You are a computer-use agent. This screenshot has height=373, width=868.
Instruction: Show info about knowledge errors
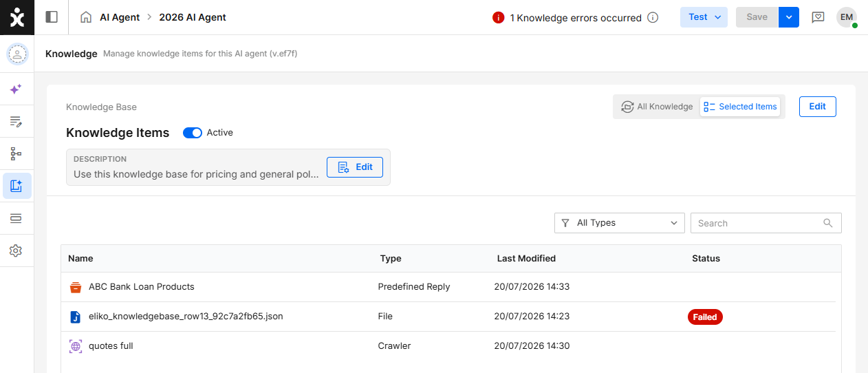click(x=653, y=18)
